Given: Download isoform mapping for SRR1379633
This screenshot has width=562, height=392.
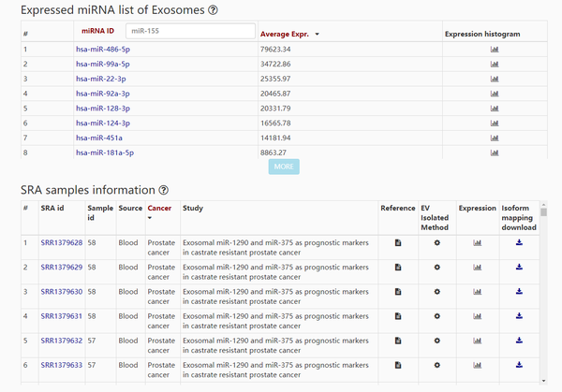Looking at the screenshot, I should [x=519, y=364].
